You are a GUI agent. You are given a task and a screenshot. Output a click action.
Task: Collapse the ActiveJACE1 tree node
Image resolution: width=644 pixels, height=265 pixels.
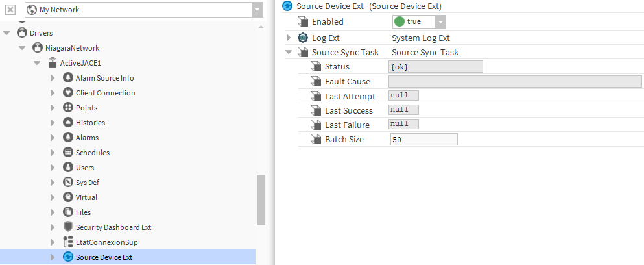(38, 63)
